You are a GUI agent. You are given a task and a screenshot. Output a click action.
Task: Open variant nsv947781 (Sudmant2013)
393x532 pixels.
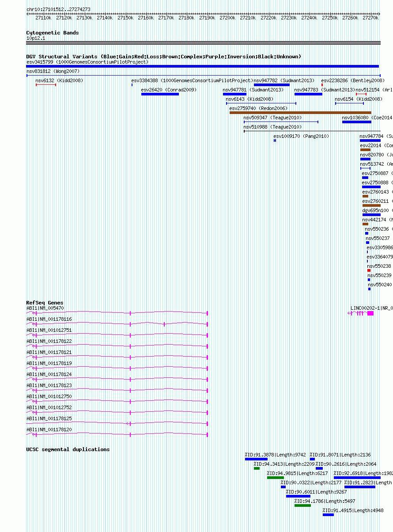coord(253,90)
